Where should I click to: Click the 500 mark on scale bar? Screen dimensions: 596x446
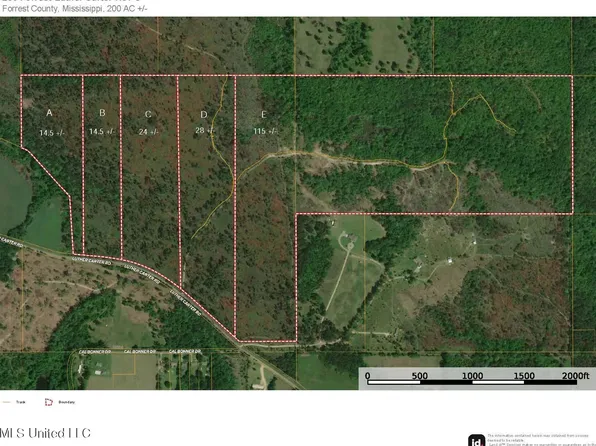pos(420,376)
